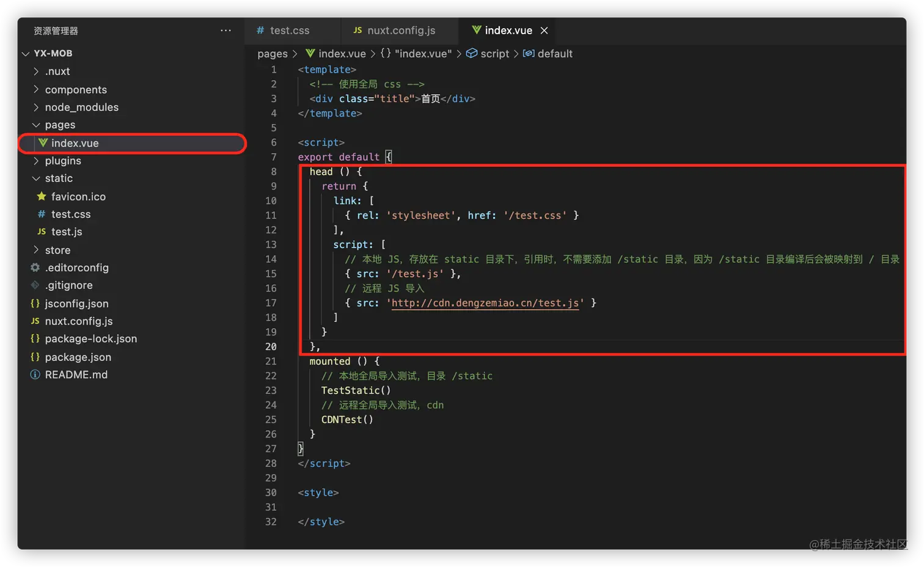Click the JS icon of test.js file
Screen dimensions: 924x567
[42, 232]
